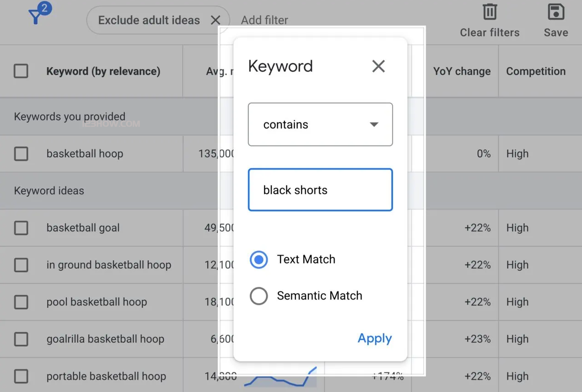Click the keyword text input field

point(320,190)
